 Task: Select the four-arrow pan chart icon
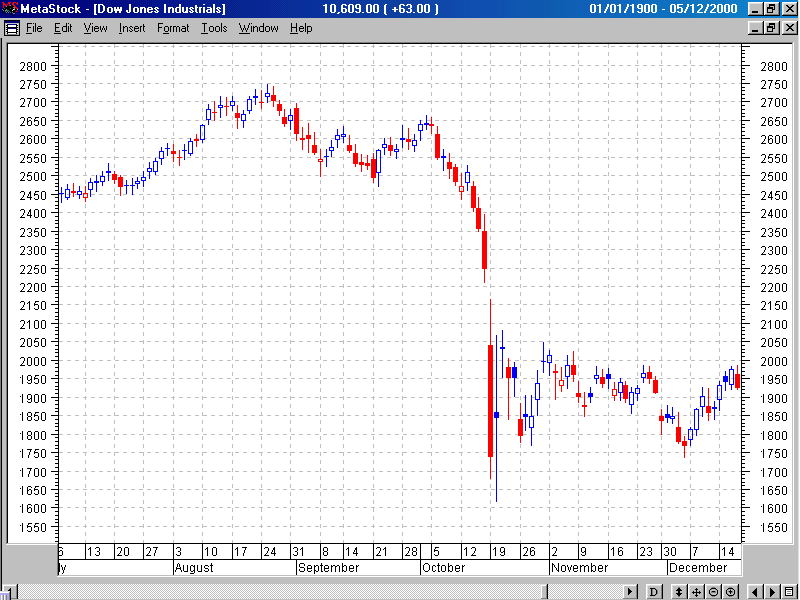click(698, 591)
